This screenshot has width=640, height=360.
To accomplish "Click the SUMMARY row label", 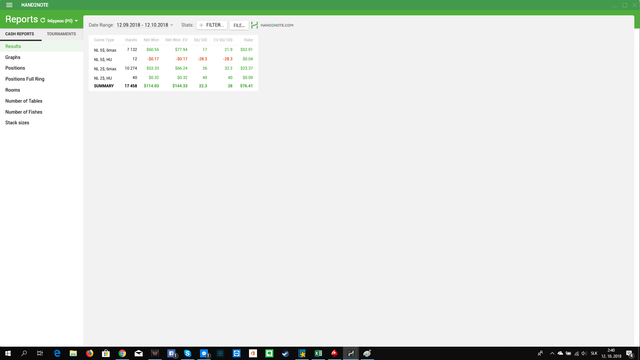I will [x=104, y=86].
